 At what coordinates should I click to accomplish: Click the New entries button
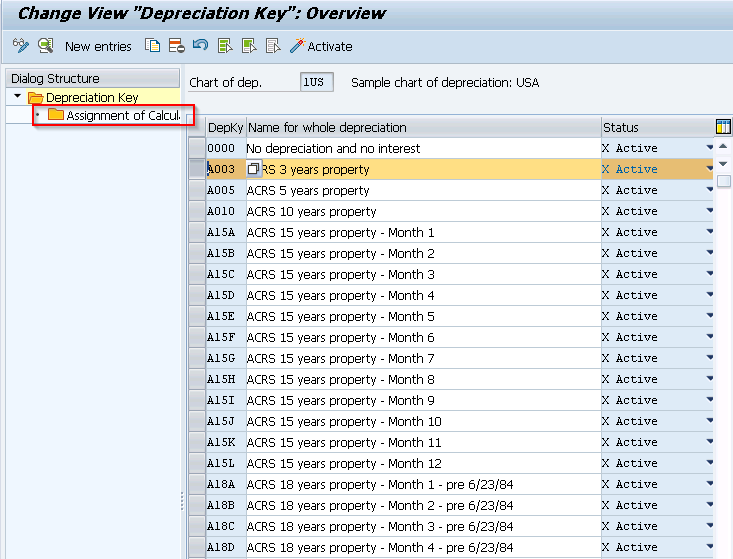[x=98, y=46]
